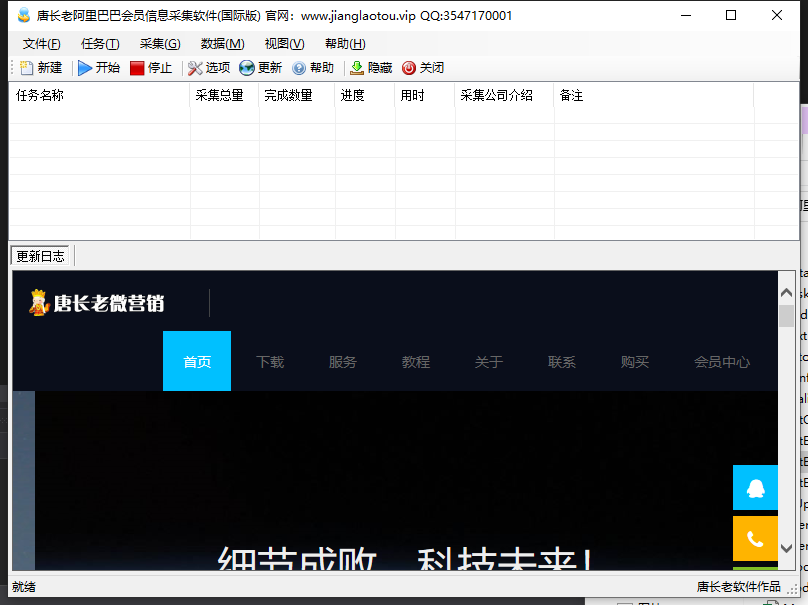Click the 用时 column header
This screenshot has height=605, width=808.
(425, 95)
